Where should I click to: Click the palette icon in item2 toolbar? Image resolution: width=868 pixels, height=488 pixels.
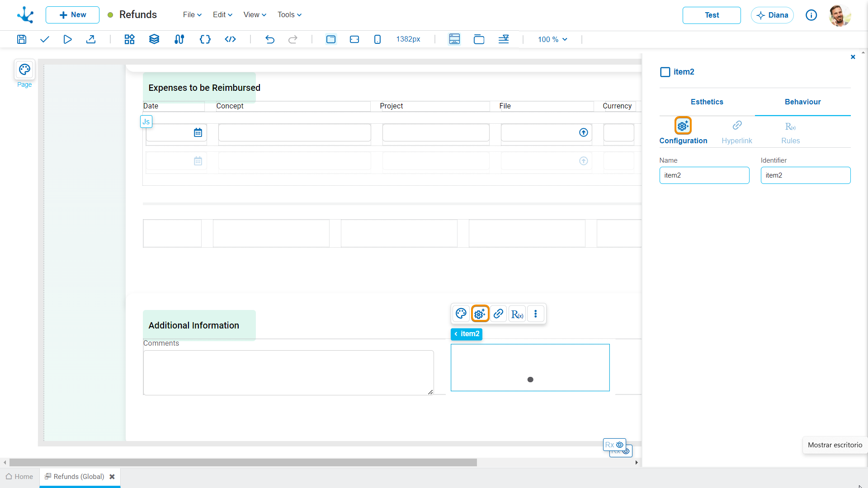461,314
